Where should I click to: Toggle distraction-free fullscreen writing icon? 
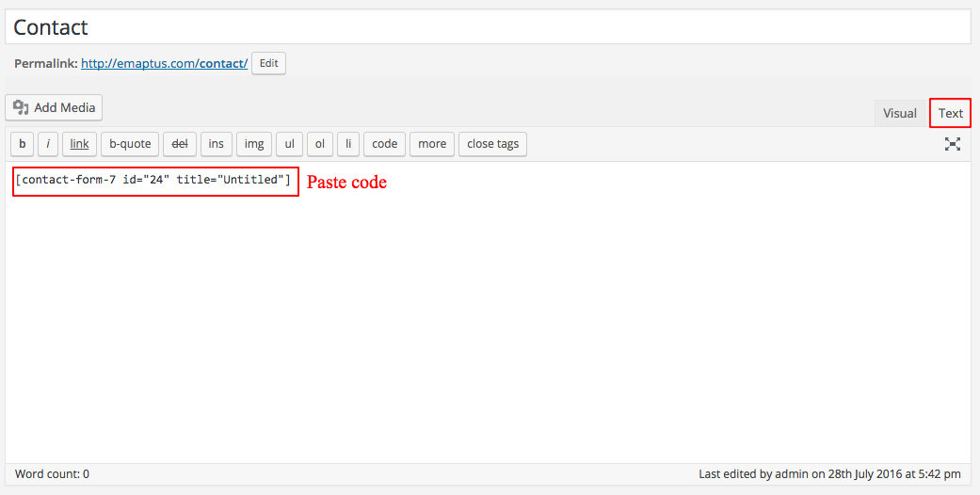[x=953, y=144]
